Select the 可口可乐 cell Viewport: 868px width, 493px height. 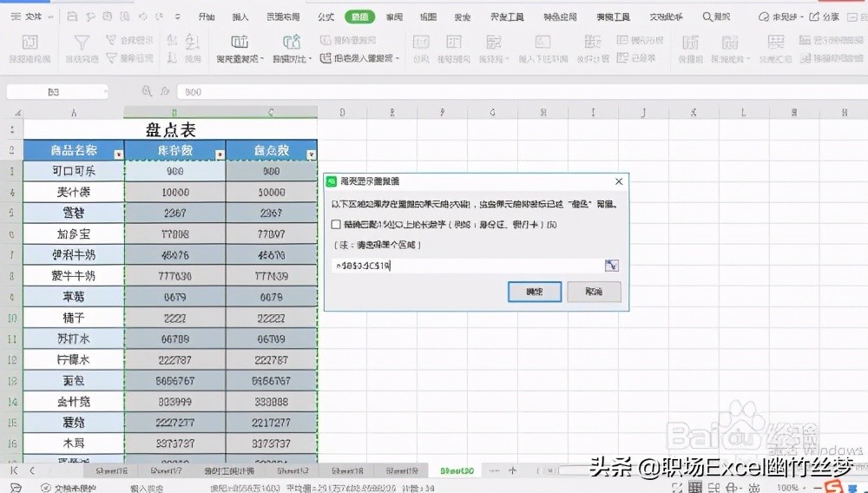coord(74,171)
